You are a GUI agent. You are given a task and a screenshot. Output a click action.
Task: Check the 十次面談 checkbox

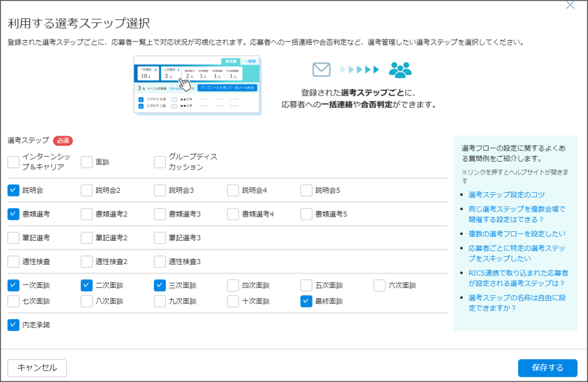click(233, 301)
